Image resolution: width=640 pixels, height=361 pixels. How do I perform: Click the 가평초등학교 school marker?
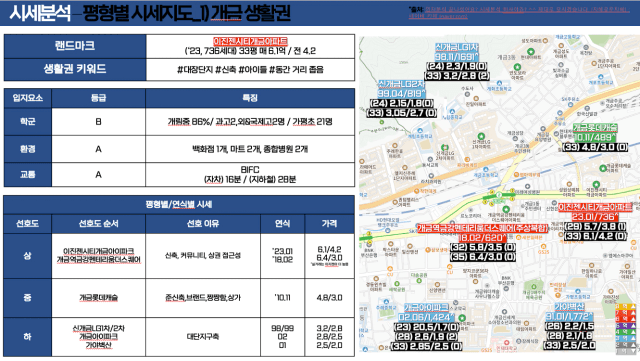click(578, 291)
